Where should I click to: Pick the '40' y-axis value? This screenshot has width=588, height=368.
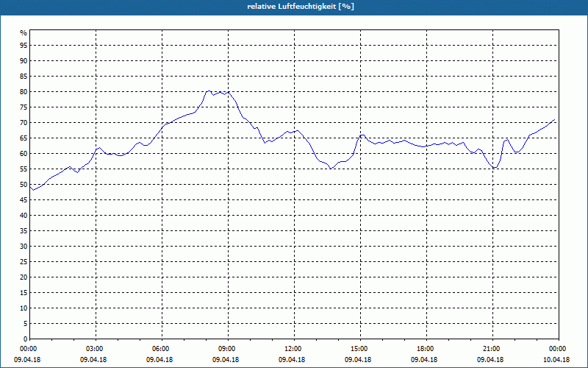point(24,215)
